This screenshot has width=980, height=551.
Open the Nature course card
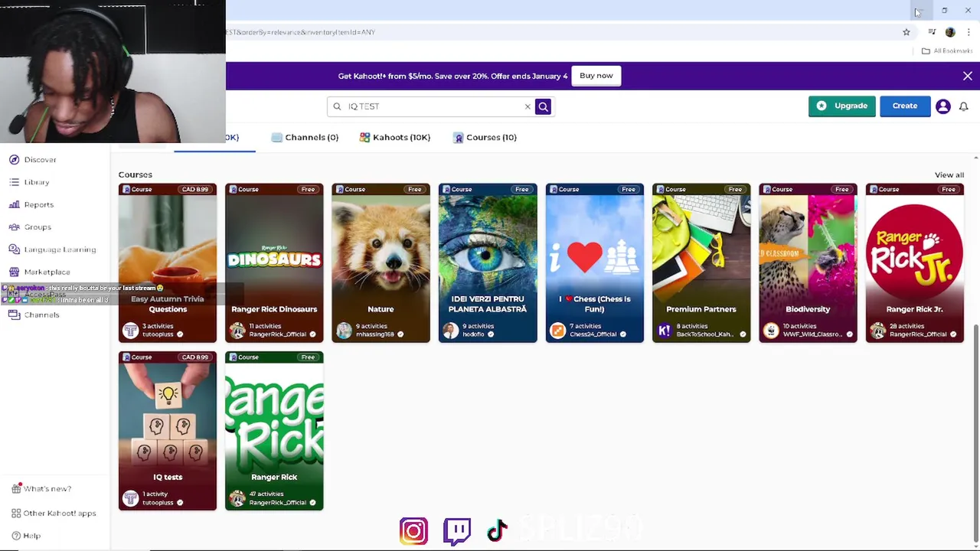(x=381, y=262)
